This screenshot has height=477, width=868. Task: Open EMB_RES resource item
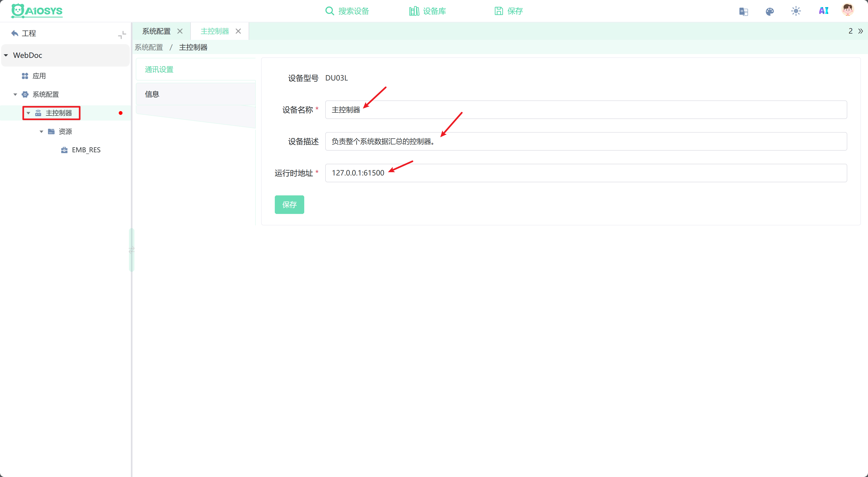click(x=86, y=150)
